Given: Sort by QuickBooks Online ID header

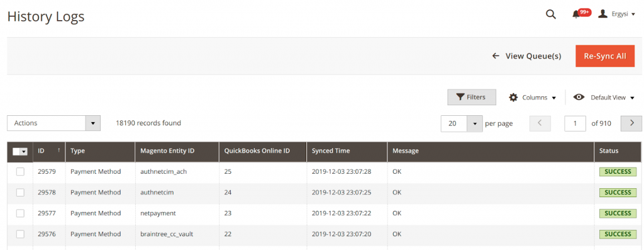Looking at the screenshot, I should [x=263, y=151].
